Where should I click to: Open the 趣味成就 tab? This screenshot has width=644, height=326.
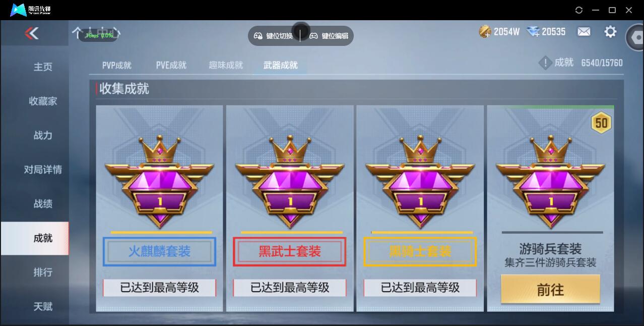(226, 65)
